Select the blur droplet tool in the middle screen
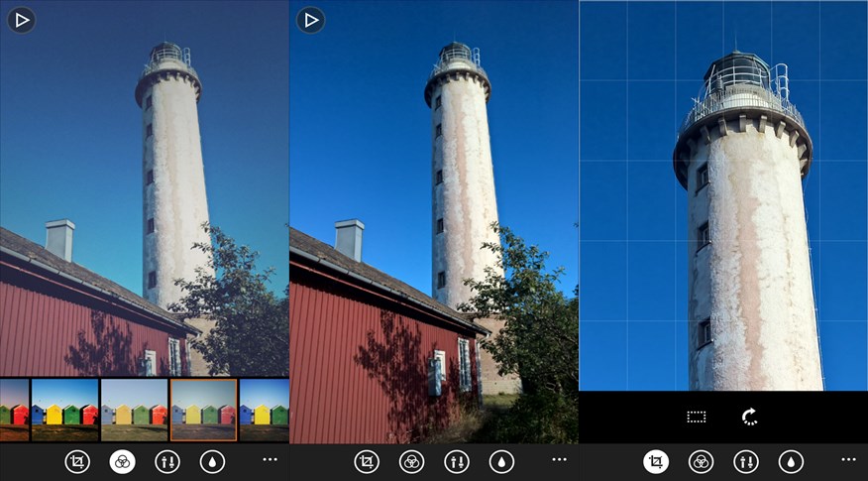868x481 pixels. pyautogui.click(x=502, y=461)
